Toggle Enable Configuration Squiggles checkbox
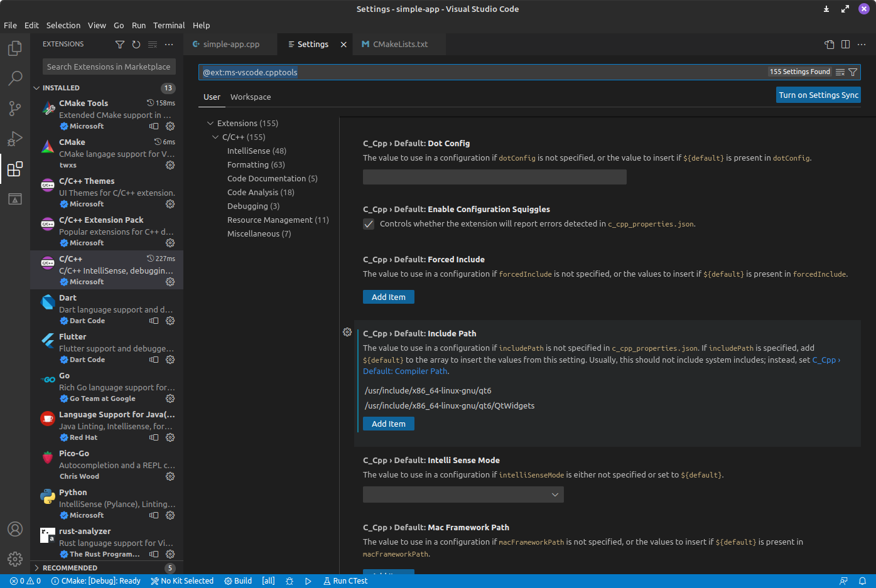Viewport: 876px width, 588px height. [x=369, y=224]
